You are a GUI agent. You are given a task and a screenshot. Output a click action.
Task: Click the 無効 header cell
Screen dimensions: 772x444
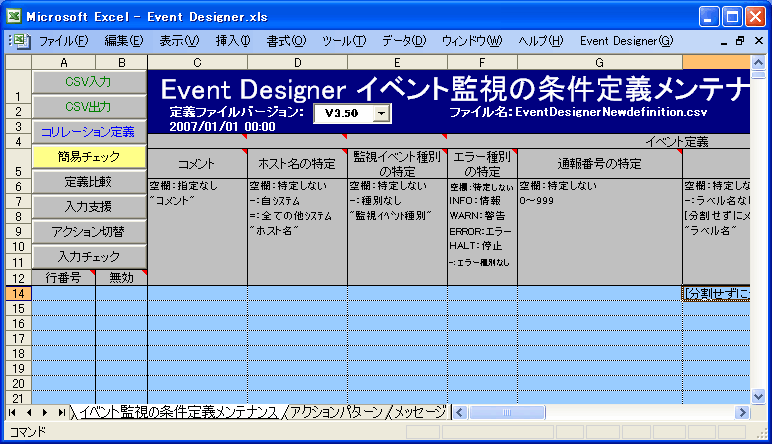[x=122, y=278]
